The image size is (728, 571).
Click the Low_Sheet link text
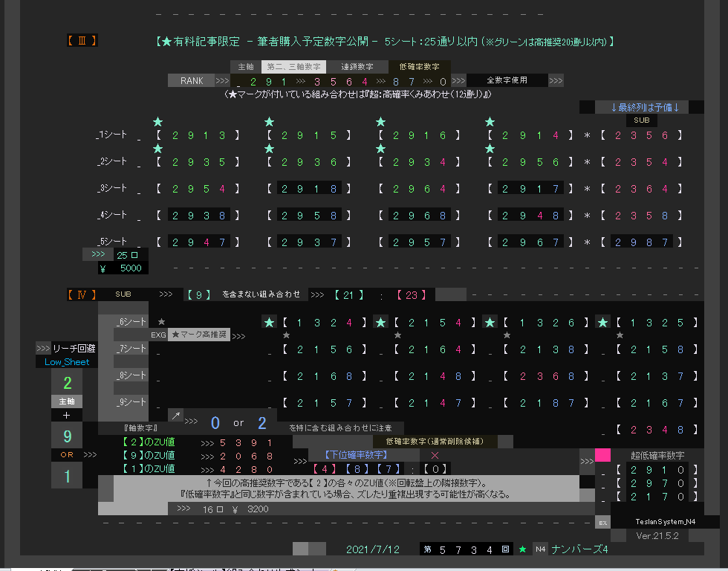67,362
